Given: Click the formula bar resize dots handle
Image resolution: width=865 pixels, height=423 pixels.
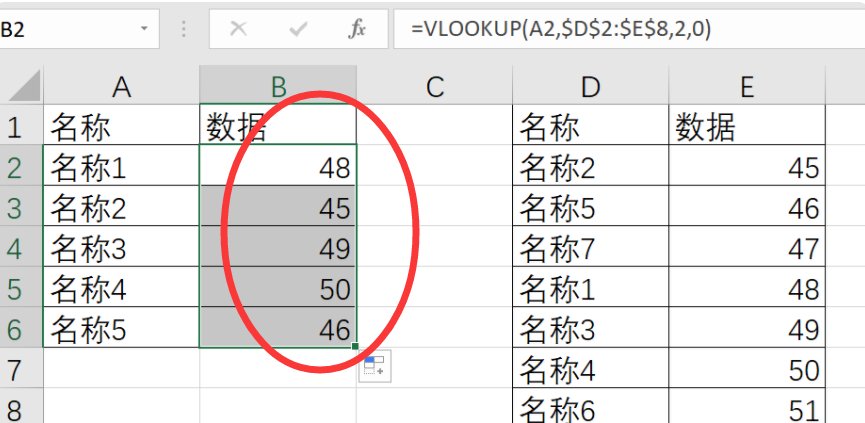Looking at the screenshot, I should click(x=184, y=29).
